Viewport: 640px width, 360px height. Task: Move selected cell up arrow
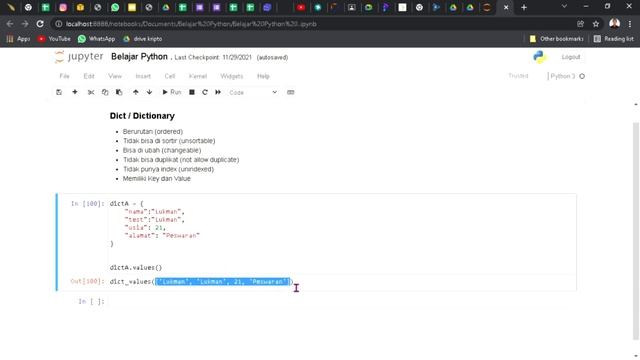coord(136,92)
